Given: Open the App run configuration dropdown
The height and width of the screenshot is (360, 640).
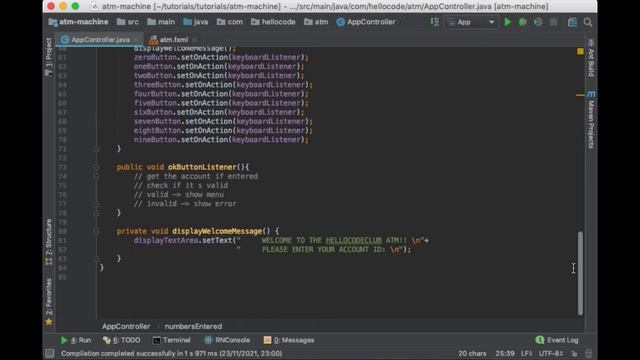Looking at the screenshot, I should click(x=471, y=22).
